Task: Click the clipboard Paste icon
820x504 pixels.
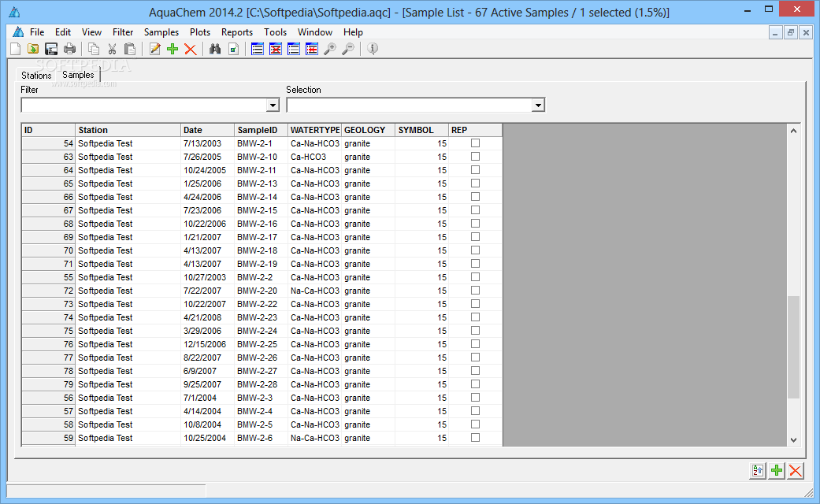Action: pyautogui.click(x=130, y=49)
